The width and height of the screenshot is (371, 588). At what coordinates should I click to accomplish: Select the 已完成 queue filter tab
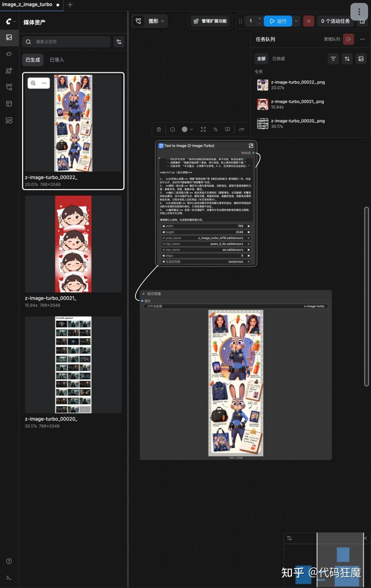click(x=278, y=59)
